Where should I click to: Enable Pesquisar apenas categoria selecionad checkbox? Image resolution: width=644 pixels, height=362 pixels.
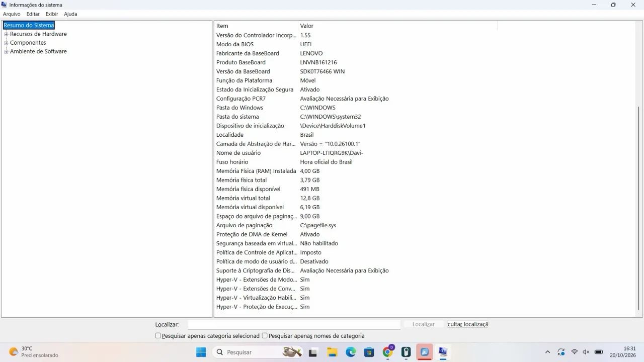158,335
